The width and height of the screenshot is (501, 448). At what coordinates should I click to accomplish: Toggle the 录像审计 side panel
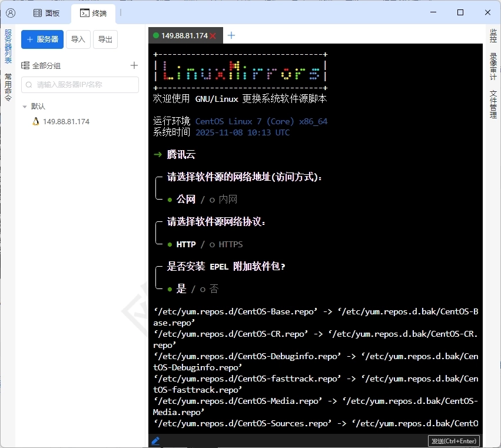tap(493, 65)
